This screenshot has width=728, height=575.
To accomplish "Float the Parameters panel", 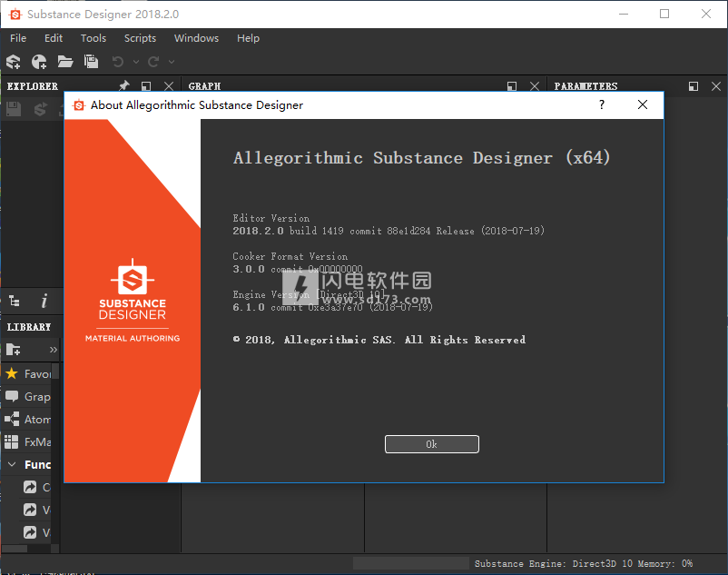I will click(694, 86).
